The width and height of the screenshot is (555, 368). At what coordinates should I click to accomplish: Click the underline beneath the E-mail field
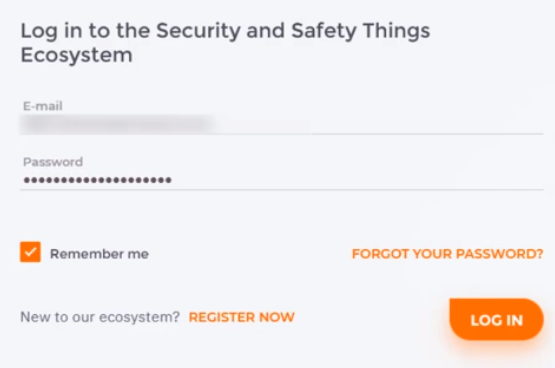click(x=281, y=134)
